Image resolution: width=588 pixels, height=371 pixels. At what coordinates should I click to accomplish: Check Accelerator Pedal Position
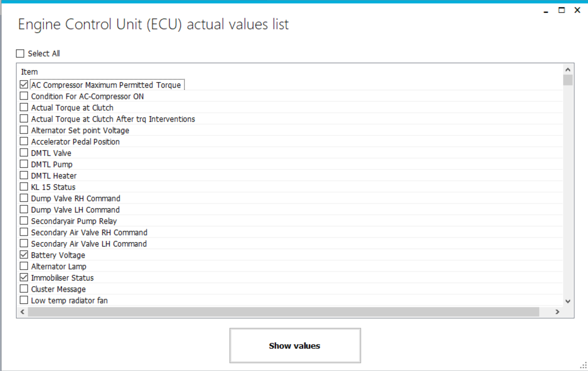(24, 141)
